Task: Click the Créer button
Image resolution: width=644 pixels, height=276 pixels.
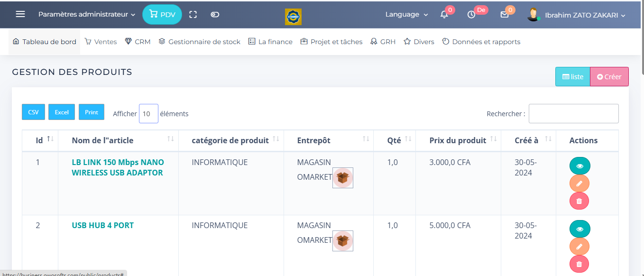Action: [609, 77]
